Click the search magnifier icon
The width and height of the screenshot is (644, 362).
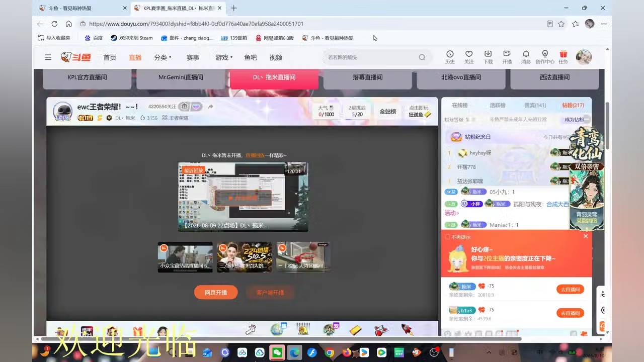(422, 57)
